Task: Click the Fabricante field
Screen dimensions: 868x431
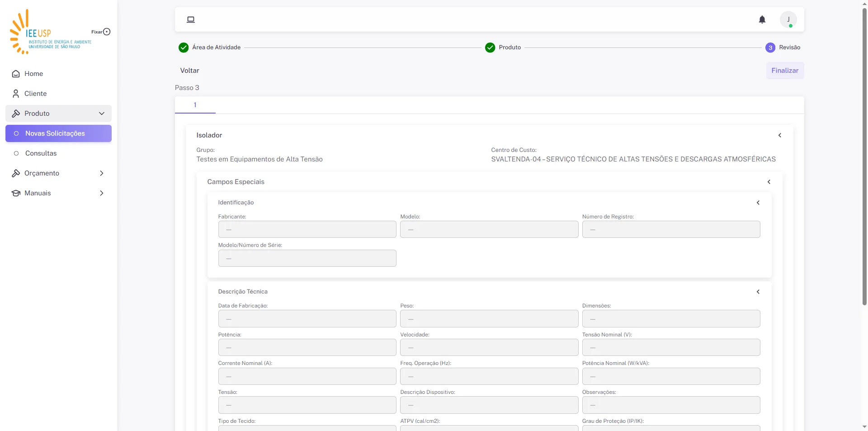Action: tap(307, 229)
